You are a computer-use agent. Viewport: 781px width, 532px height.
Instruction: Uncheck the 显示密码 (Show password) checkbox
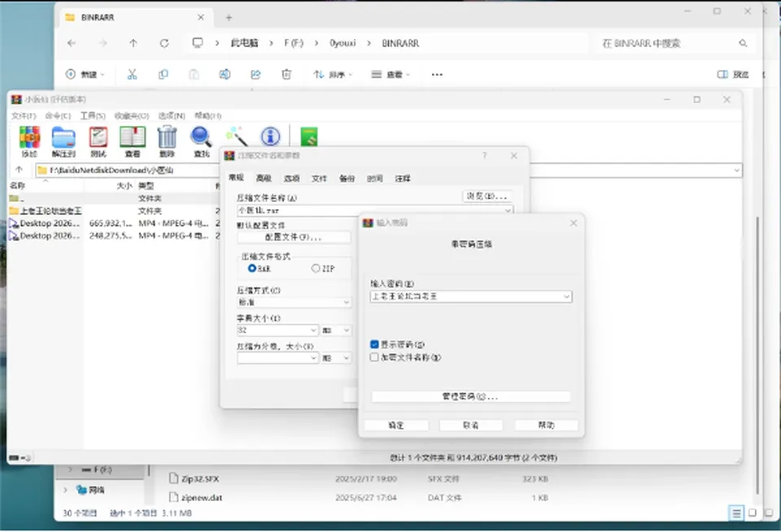374,344
